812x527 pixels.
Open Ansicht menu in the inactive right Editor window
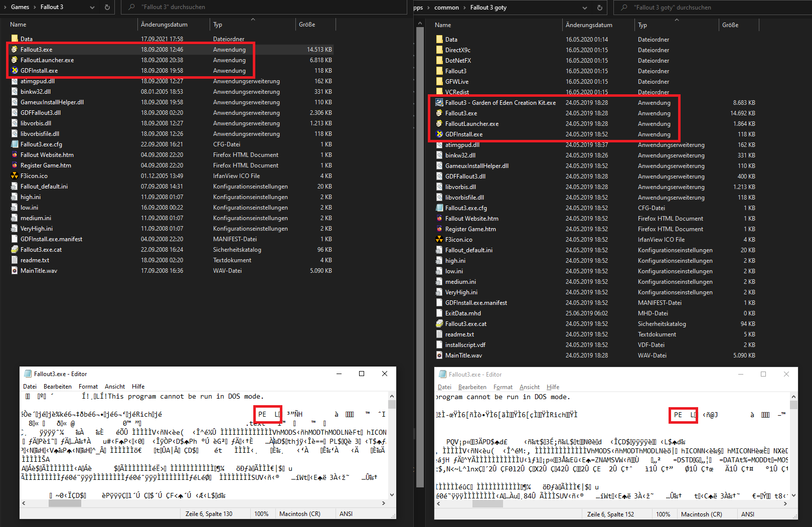tap(530, 387)
